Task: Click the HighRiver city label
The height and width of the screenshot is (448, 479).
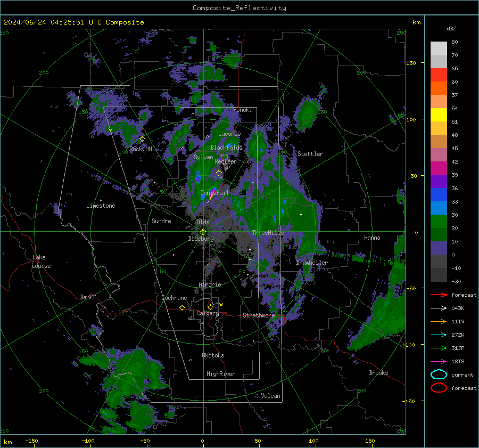Action: point(221,374)
